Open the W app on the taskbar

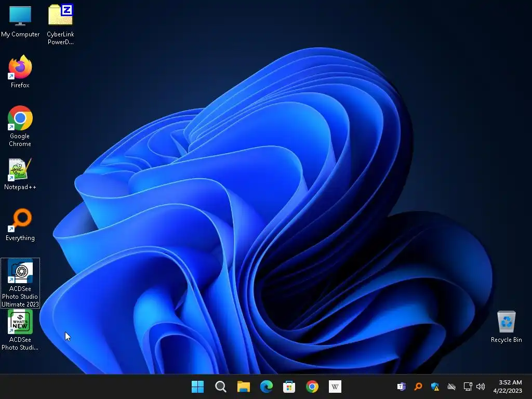[x=335, y=387]
